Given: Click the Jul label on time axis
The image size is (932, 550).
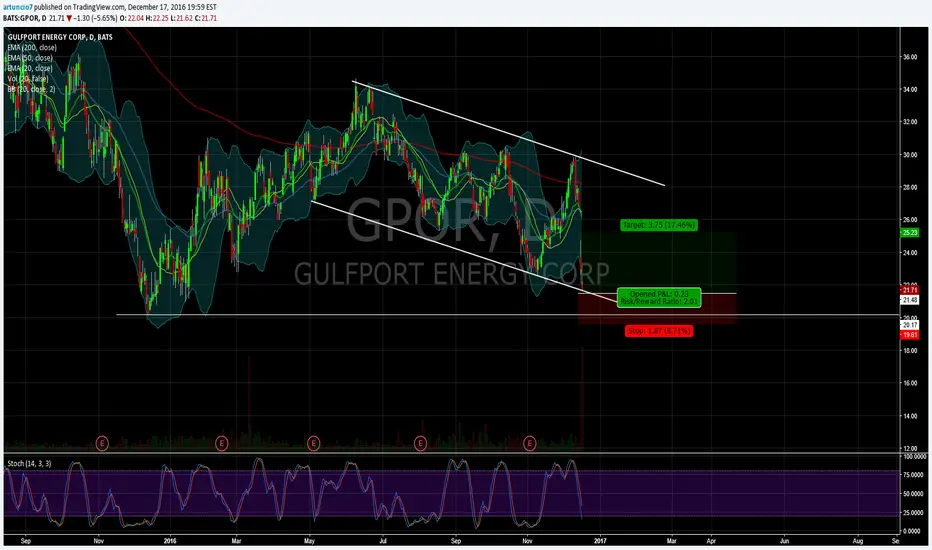Looking at the screenshot, I should [x=383, y=541].
